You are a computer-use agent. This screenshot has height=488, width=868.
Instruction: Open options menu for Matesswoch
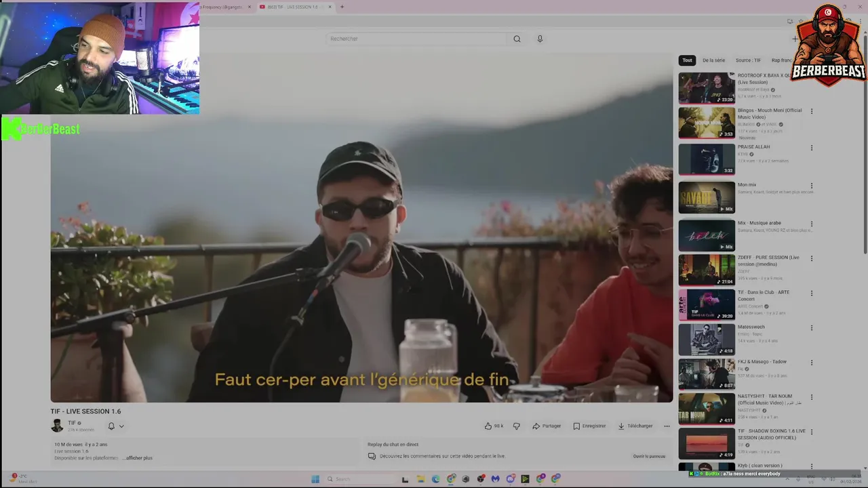pos(811,328)
